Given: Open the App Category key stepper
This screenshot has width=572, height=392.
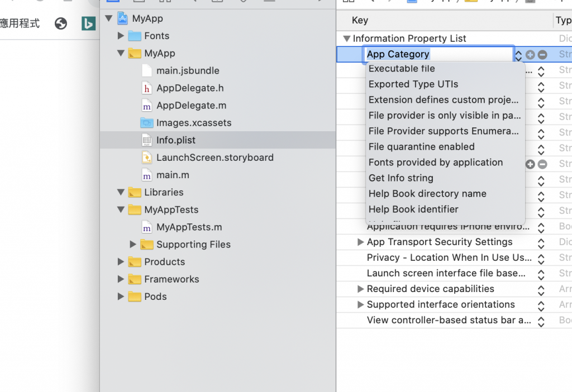Looking at the screenshot, I should [x=518, y=55].
